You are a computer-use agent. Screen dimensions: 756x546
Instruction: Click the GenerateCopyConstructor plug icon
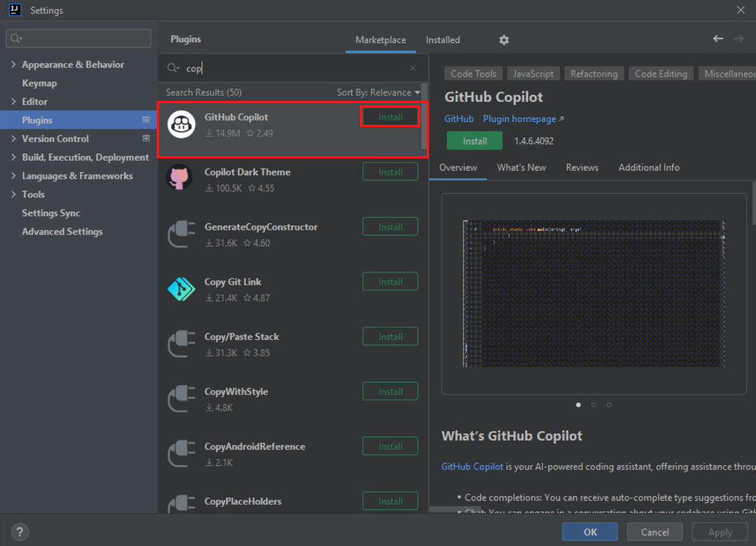pos(182,233)
